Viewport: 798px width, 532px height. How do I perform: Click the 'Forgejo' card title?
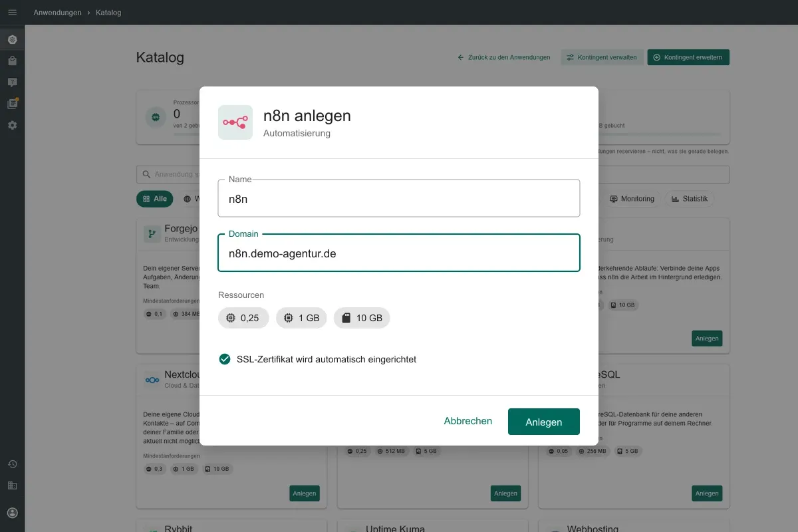click(x=182, y=229)
